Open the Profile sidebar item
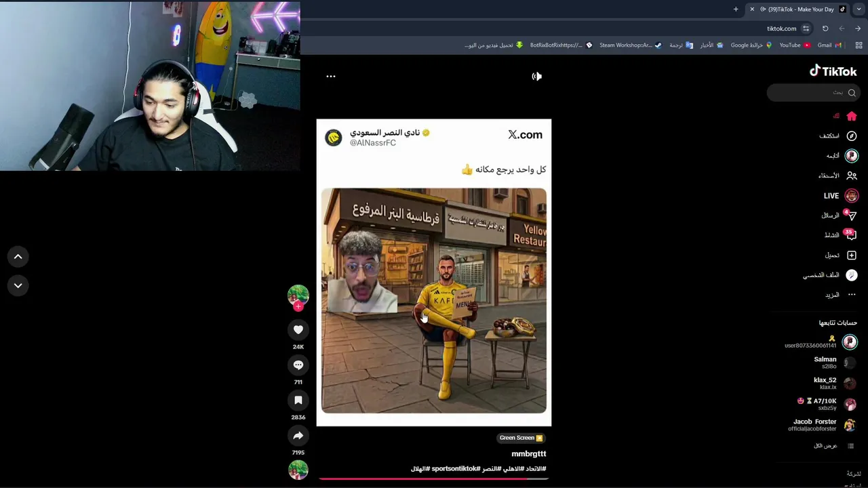The image size is (868, 488). (x=831, y=274)
